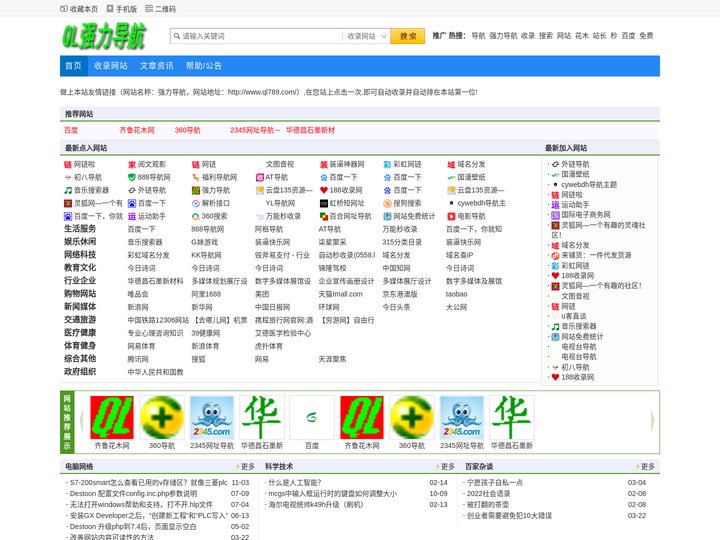Image resolution: width=720 pixels, height=540 pixels.
Task: Click 国漫壁纸 icon in 最新加入网站
Action: [x=555, y=174]
